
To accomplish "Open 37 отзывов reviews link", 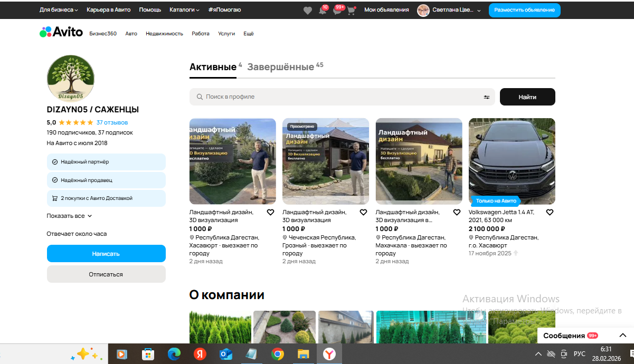I will click(x=112, y=122).
